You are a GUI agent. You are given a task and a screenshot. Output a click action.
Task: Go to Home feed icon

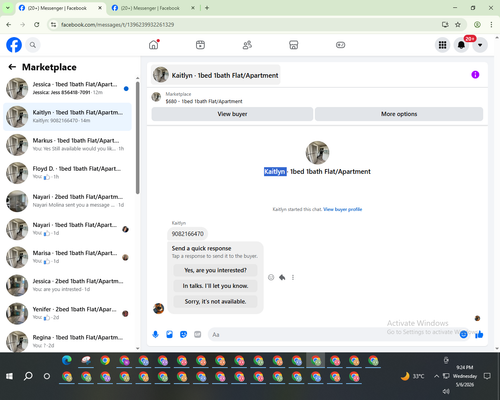[x=154, y=45]
